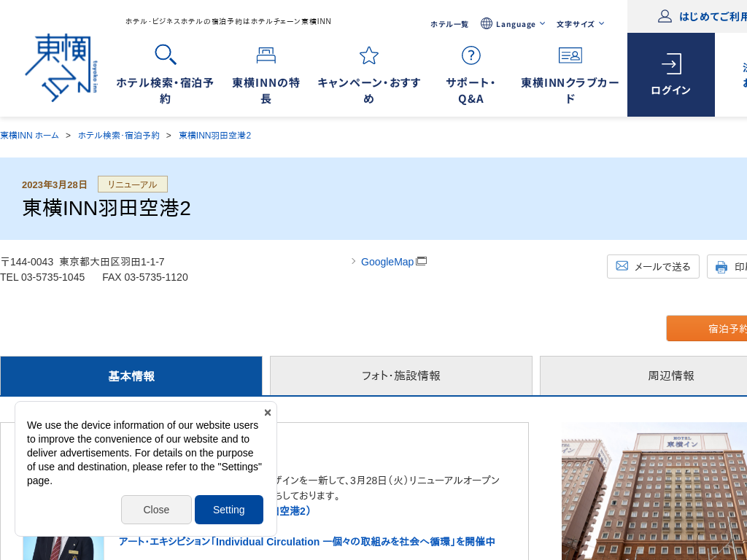747x560 pixels.
Task: Switch to the フォト・施設情報 tab
Action: pos(401,376)
